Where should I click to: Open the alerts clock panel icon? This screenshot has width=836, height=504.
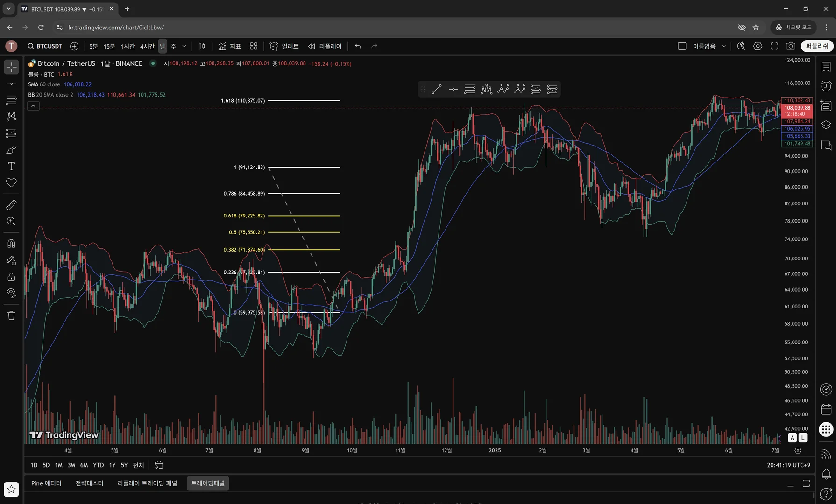[826, 86]
